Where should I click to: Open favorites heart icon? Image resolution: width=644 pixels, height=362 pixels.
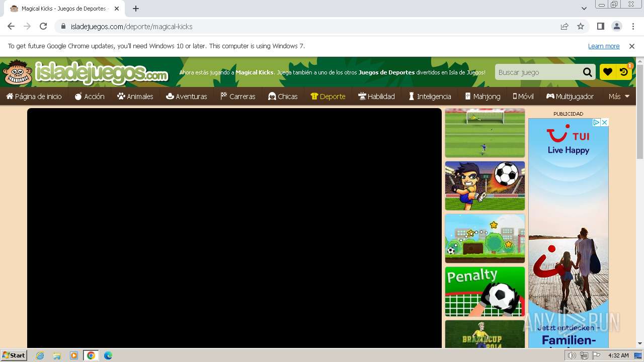coord(608,72)
